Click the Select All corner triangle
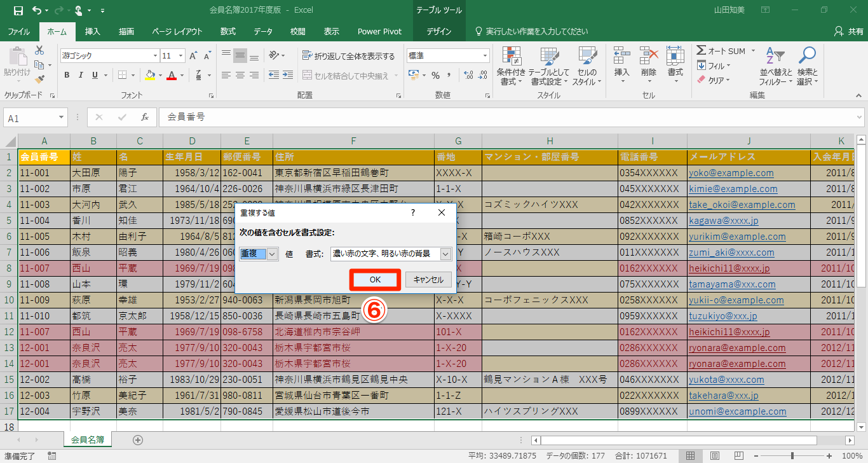Screen dimensions: 868x463 [11, 141]
